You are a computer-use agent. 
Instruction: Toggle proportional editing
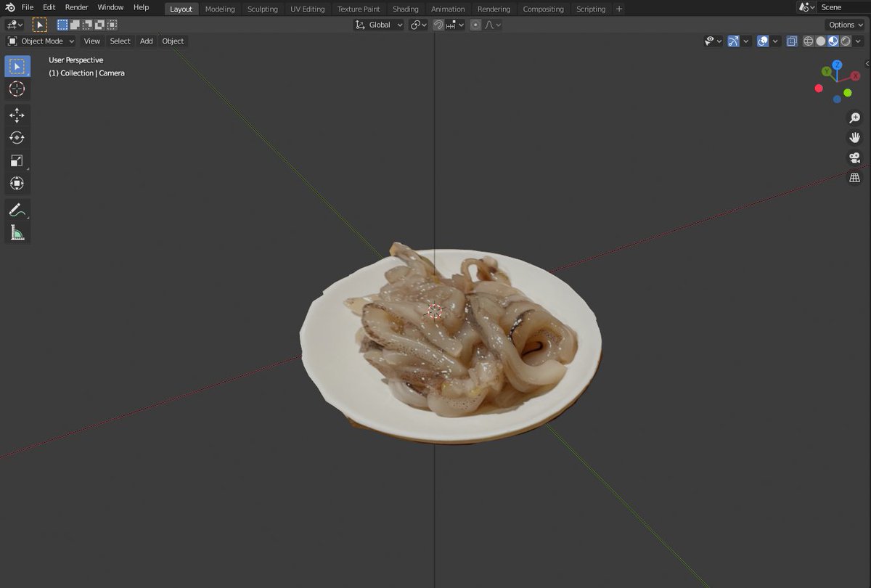click(x=475, y=25)
